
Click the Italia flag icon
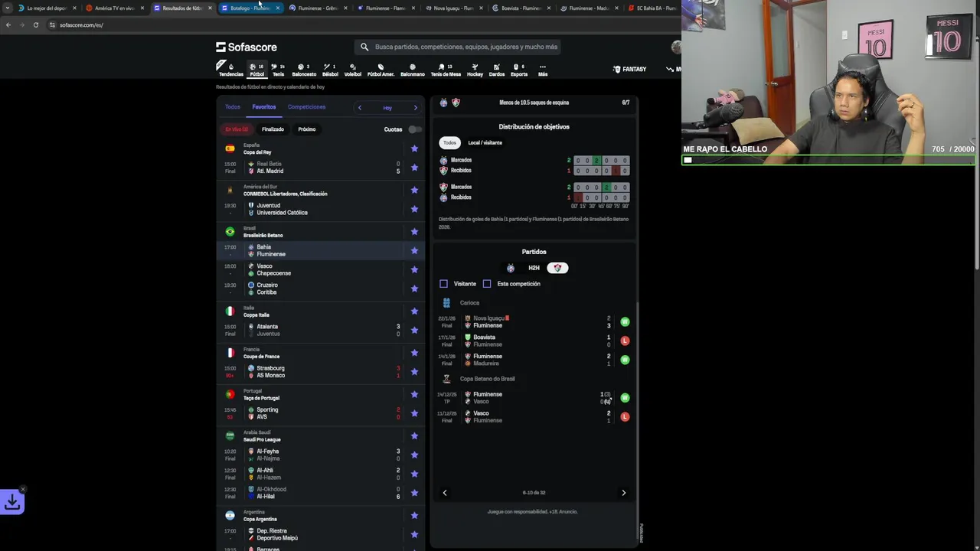[x=230, y=311]
